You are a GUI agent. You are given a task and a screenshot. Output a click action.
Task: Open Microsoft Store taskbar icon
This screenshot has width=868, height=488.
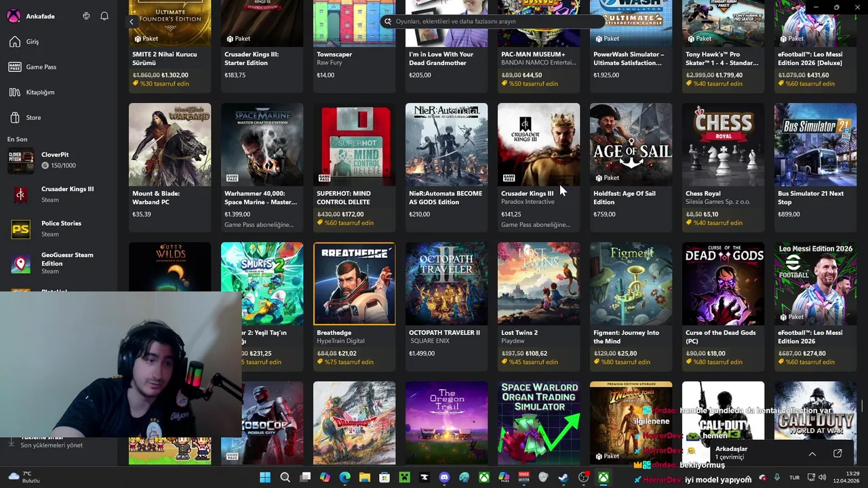tap(384, 478)
